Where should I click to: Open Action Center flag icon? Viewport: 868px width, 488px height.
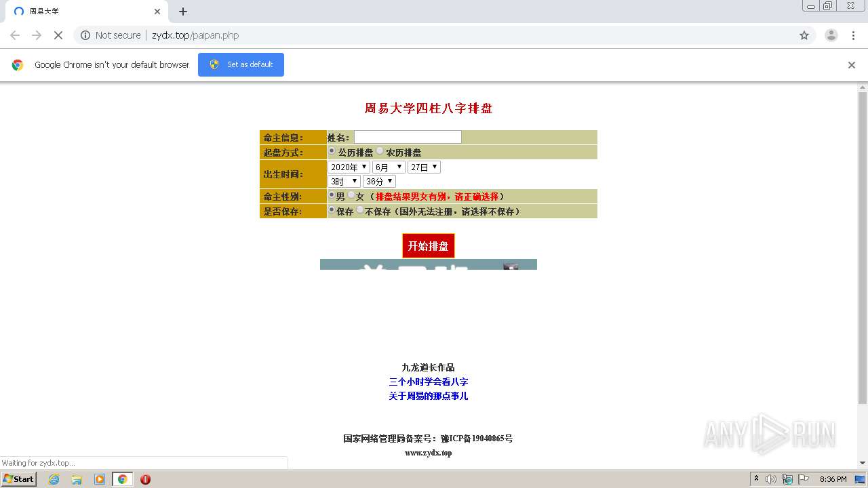point(804,479)
